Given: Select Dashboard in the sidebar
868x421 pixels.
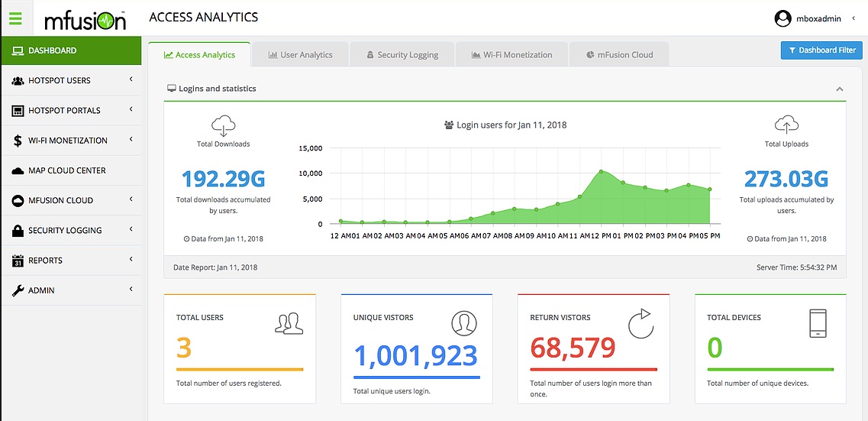Looking at the screenshot, I should tap(71, 50).
